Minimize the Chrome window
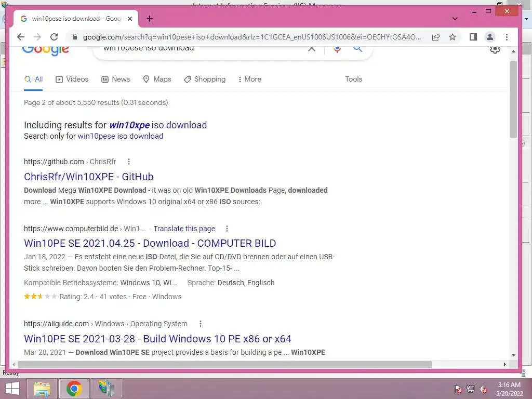 [474, 11]
